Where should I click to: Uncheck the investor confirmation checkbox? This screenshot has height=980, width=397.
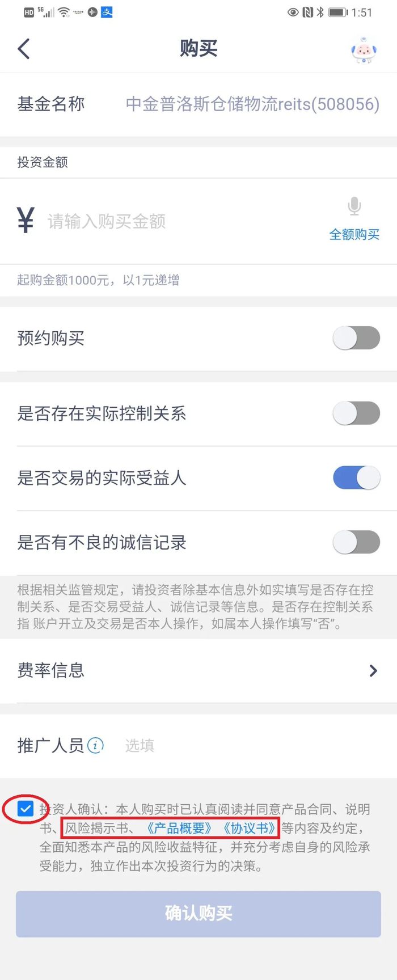[x=26, y=808]
